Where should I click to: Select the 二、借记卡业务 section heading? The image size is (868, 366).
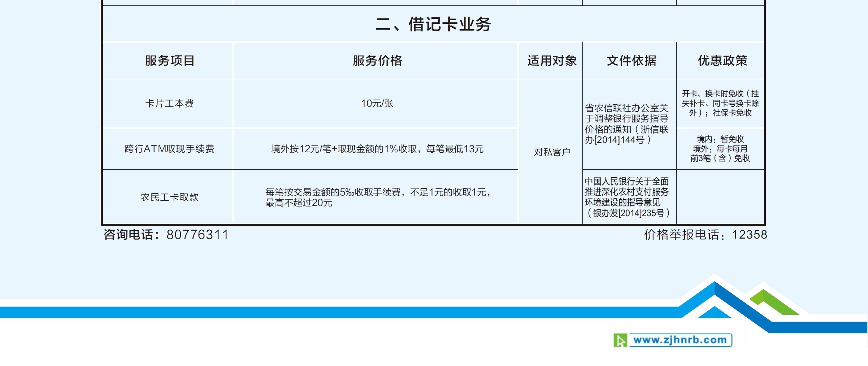tap(433, 24)
